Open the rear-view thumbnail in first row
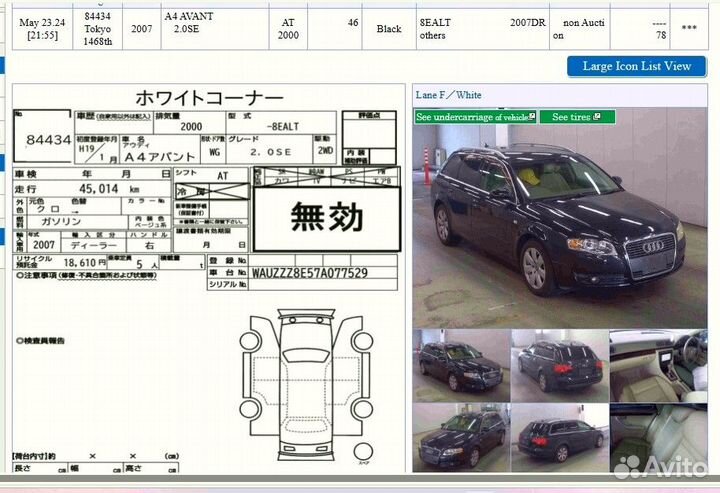Image resolution: width=720 pixels, height=493 pixels. [x=560, y=365]
